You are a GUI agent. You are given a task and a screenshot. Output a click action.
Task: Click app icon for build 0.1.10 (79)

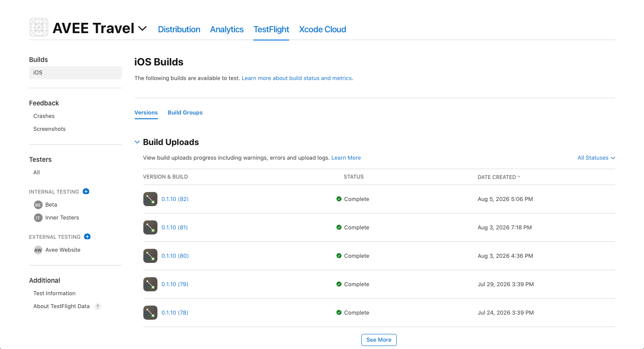coord(150,284)
